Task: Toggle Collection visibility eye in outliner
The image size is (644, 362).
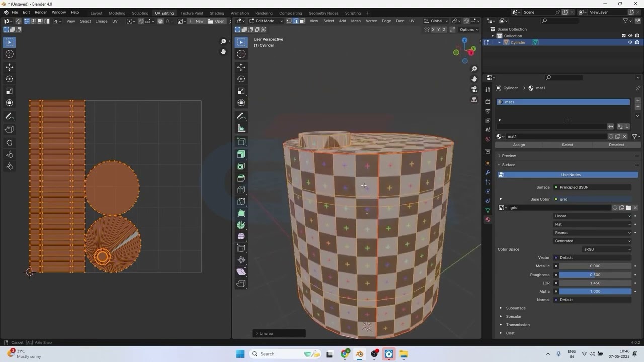Action: coord(630,36)
